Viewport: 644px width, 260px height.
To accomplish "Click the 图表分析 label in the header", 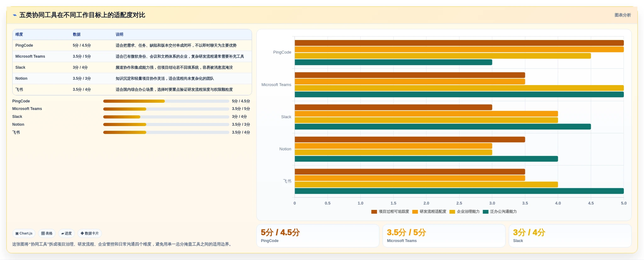I will point(623,15).
